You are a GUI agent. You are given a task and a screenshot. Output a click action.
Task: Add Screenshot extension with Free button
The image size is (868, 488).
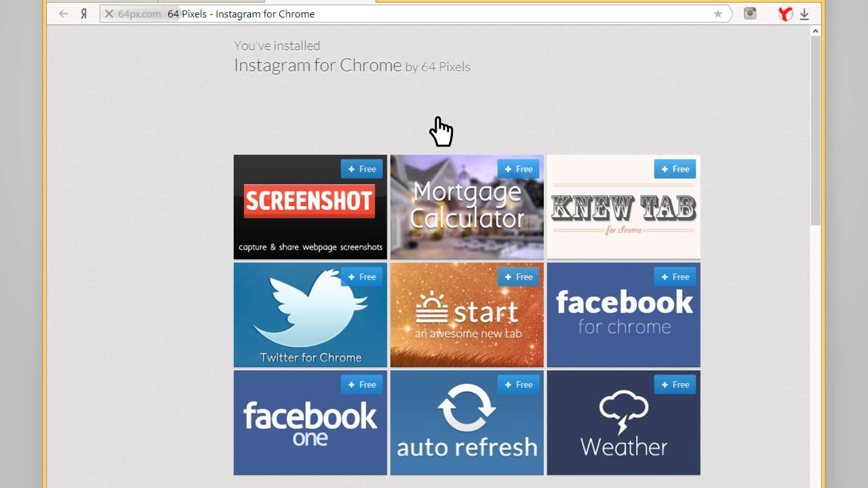361,169
